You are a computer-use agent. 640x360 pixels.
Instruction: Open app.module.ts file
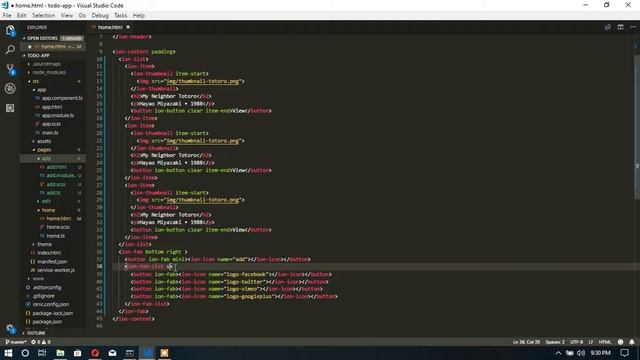[x=58, y=116]
